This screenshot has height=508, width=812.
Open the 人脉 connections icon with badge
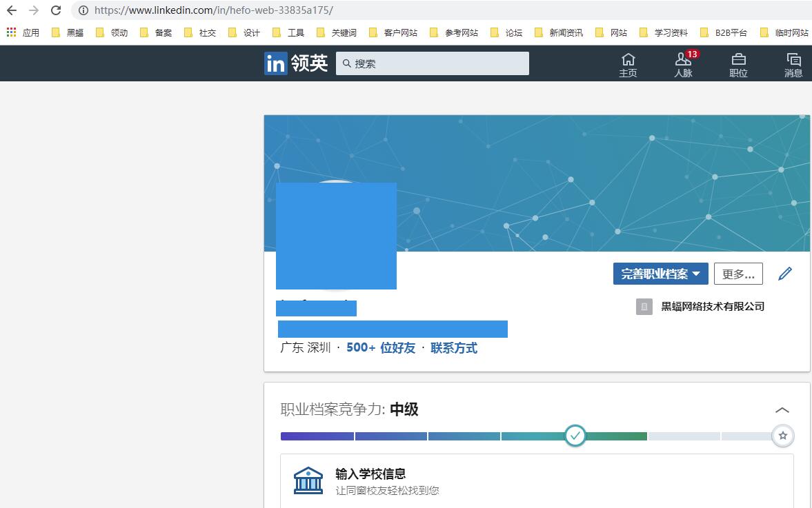tap(682, 63)
